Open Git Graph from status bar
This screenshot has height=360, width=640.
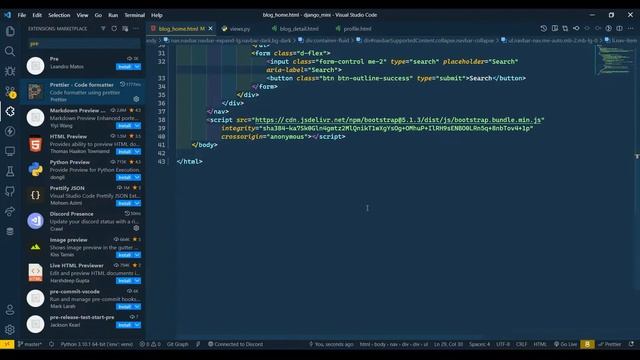pos(178,344)
